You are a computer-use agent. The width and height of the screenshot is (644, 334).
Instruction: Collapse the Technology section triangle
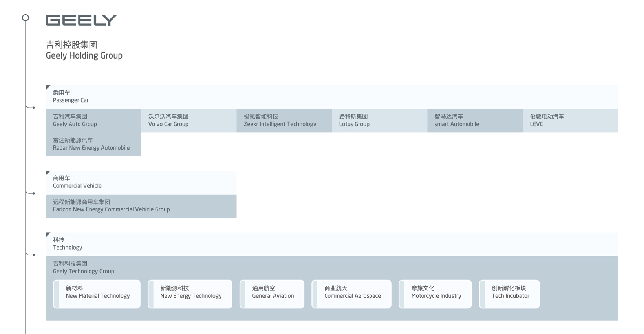[48, 235]
